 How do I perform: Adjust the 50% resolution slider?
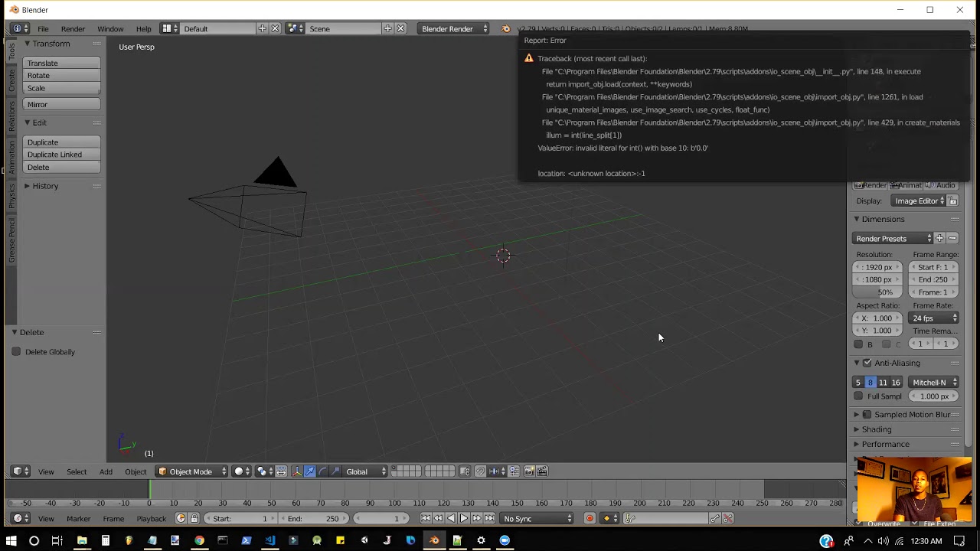coord(877,292)
